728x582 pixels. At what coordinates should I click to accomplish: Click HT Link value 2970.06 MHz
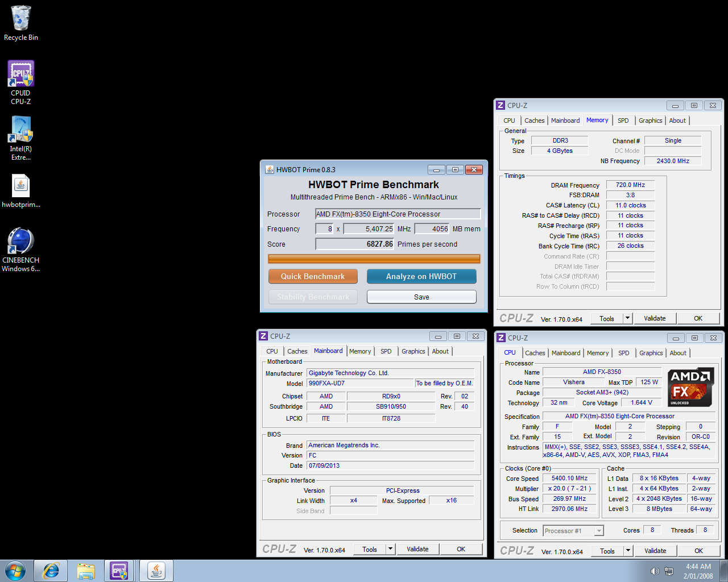coord(569,509)
